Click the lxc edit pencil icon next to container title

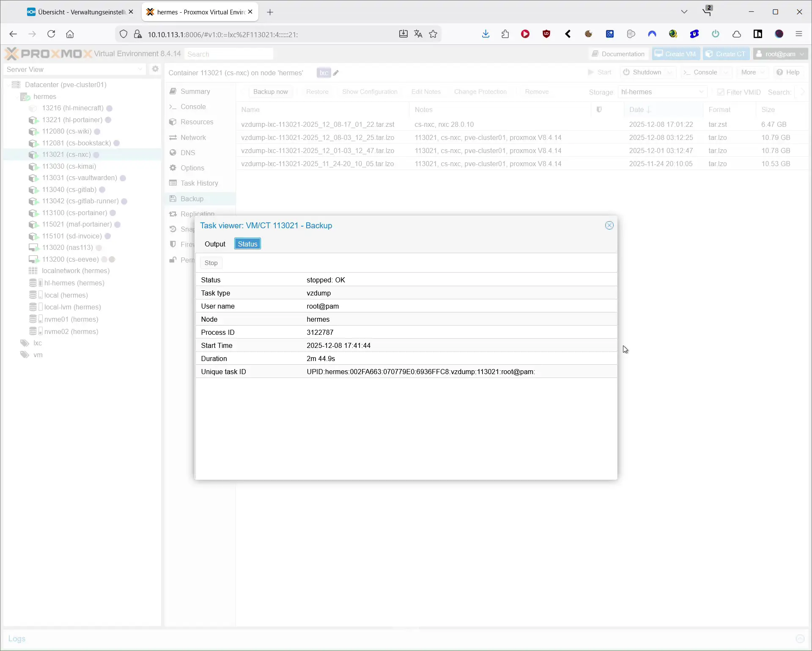point(335,73)
